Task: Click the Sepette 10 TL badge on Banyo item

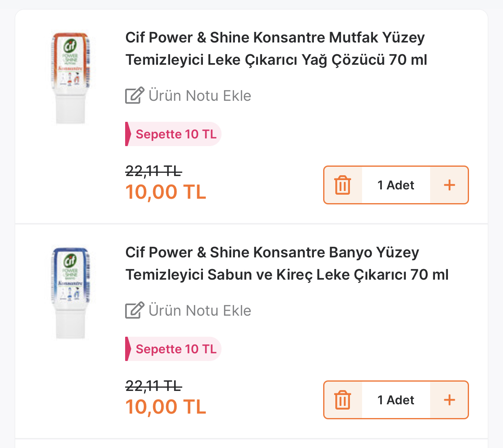Action: [173, 349]
